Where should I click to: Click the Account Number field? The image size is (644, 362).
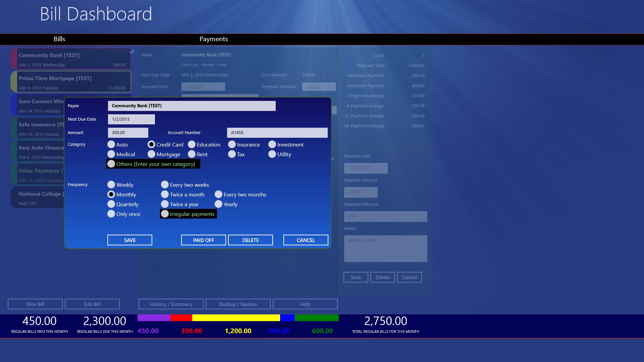point(277,133)
